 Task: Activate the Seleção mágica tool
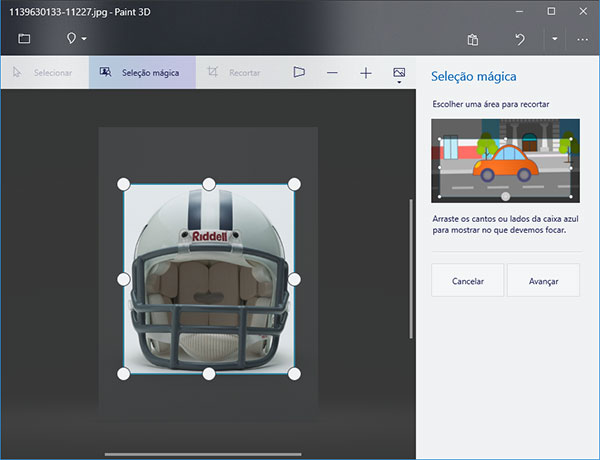(142, 73)
